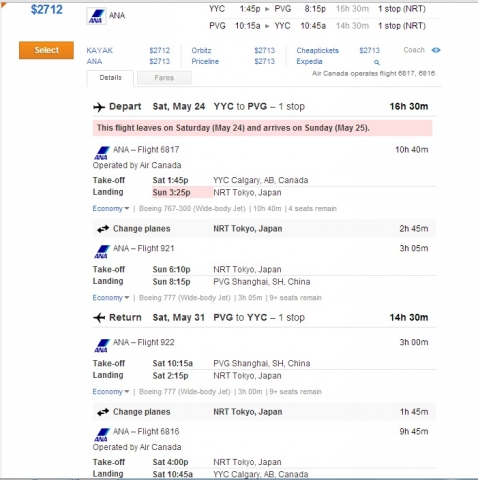Click the Return airplane icon
Viewport: 478px width, 480px height.
[x=99, y=318]
